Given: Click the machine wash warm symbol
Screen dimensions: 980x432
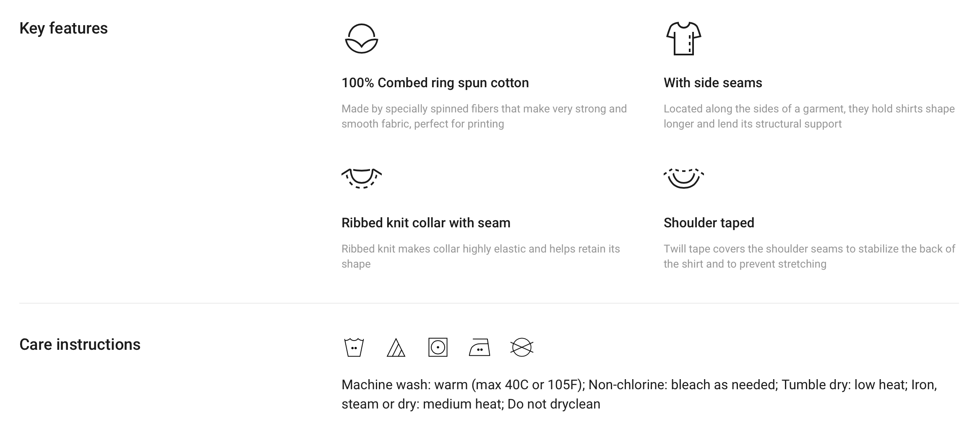Looking at the screenshot, I should (354, 347).
